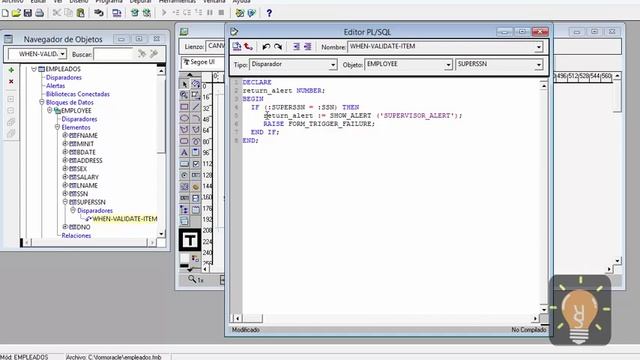Image resolution: width=640 pixels, height=360 pixels.
Task: Click the RAISE FORM_TRIGGER_FAILURE code line
Action: coord(319,124)
